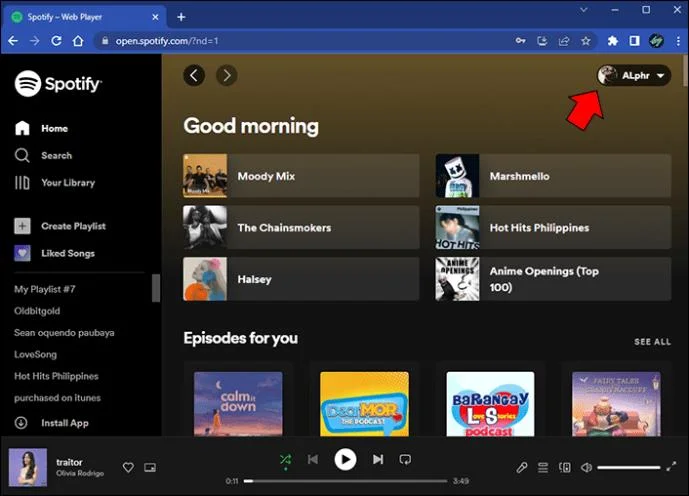689x496 pixels.
Task: Open connect to a device icon
Action: coord(565,467)
